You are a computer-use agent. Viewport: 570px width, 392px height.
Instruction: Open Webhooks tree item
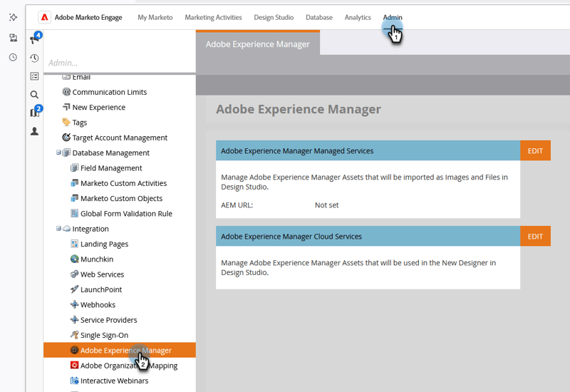(98, 305)
